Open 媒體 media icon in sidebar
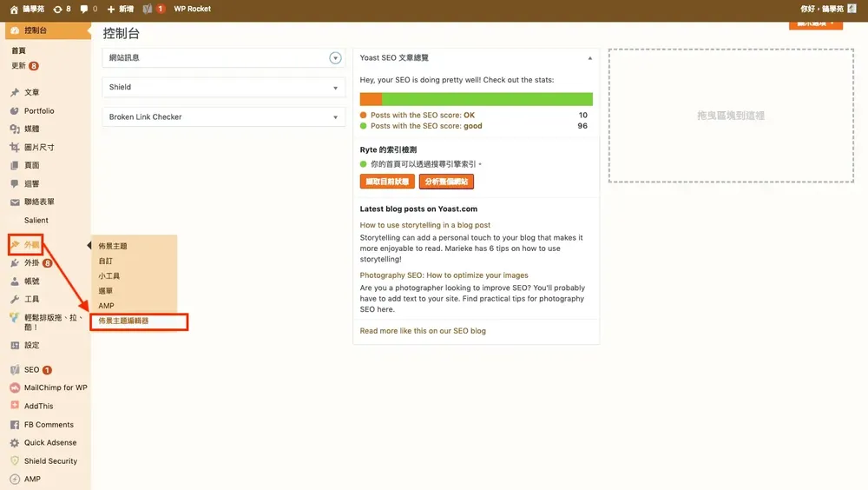The image size is (868, 490). point(15,129)
